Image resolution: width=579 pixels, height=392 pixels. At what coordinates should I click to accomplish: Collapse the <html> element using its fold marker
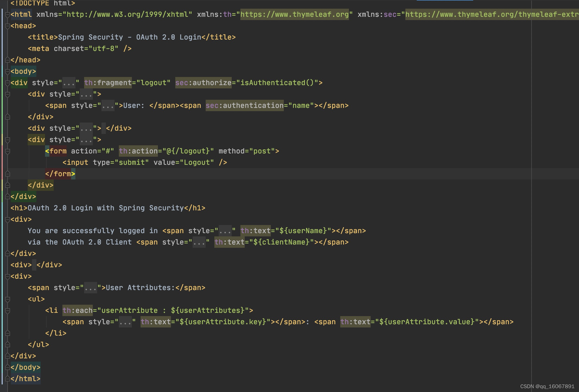pyautogui.click(x=7, y=14)
